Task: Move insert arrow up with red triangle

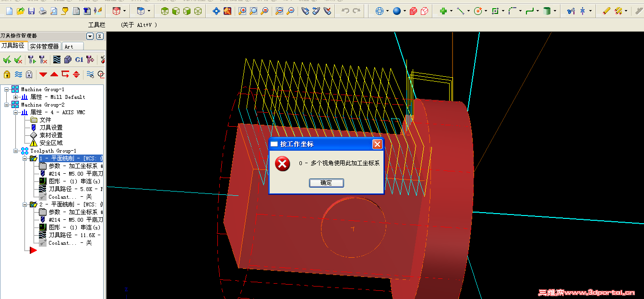Action: click(x=54, y=74)
